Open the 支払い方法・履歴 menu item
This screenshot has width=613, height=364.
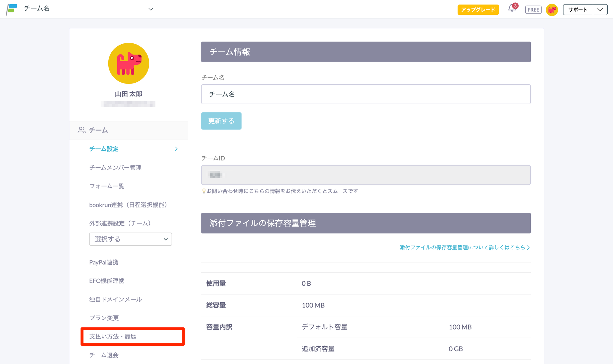113,336
